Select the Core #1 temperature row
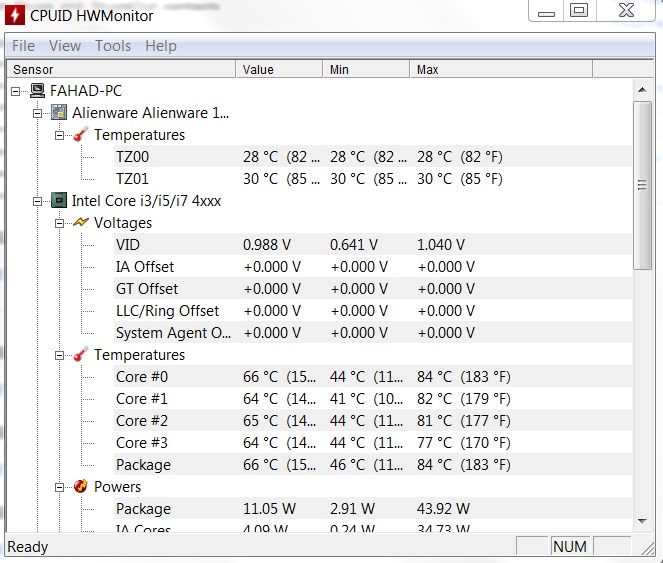 (373, 398)
